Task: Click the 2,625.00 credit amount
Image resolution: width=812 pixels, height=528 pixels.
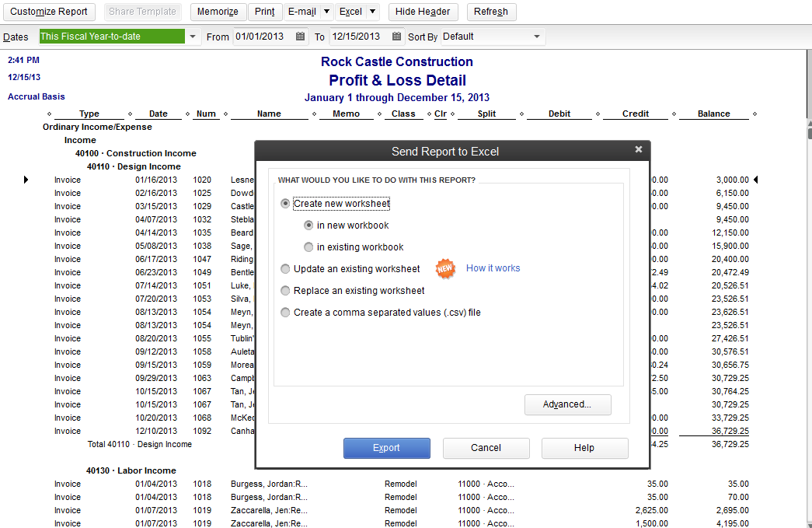Action: (651, 510)
